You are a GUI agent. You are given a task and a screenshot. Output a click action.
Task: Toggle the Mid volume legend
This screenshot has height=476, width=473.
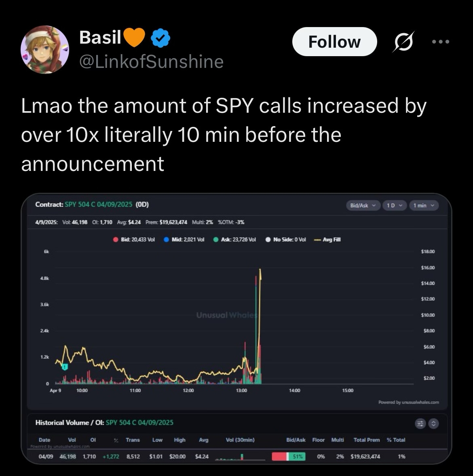pyautogui.click(x=184, y=240)
